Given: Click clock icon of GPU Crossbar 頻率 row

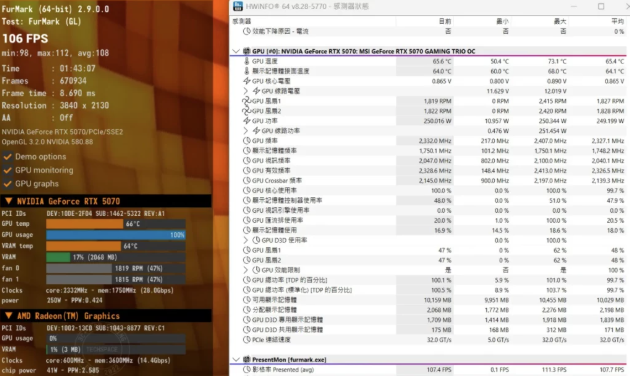Looking at the screenshot, I should click(247, 180).
